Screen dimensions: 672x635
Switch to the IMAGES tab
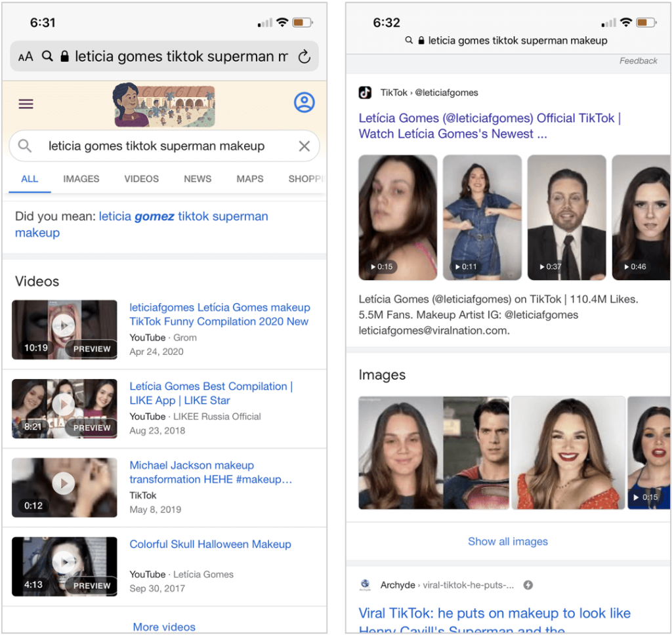(81, 178)
